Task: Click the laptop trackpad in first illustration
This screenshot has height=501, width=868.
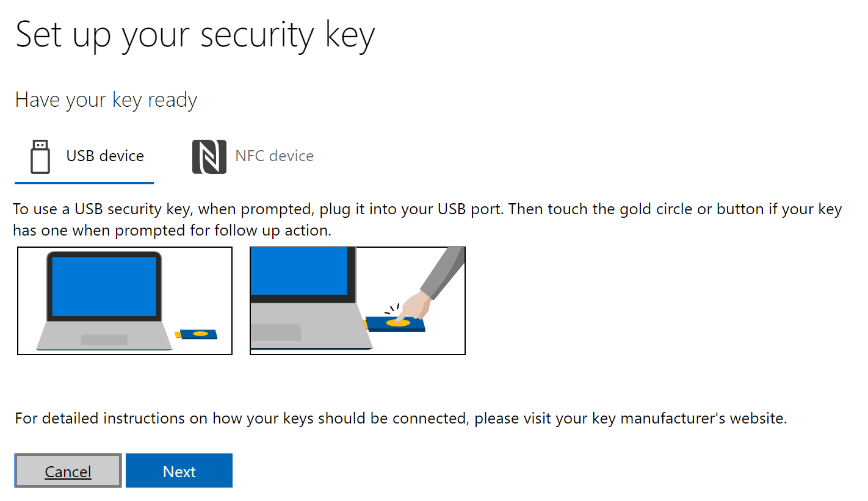Action: 104,340
